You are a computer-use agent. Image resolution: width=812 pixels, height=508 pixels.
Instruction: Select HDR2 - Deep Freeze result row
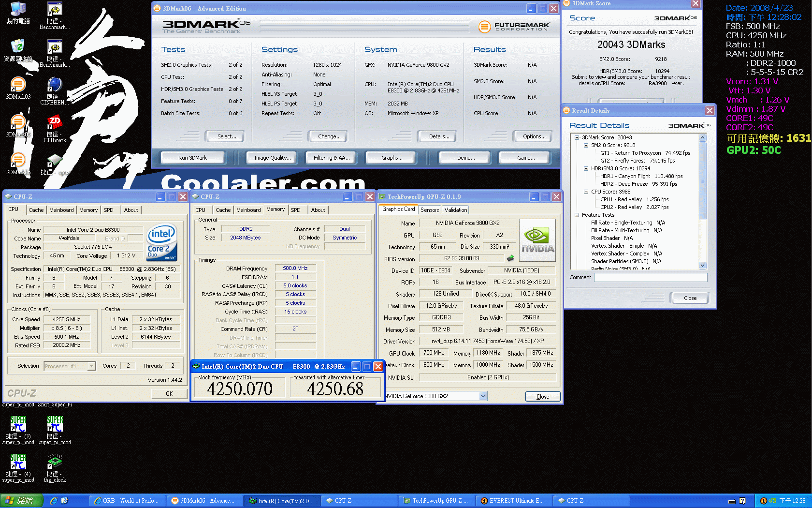638,184
